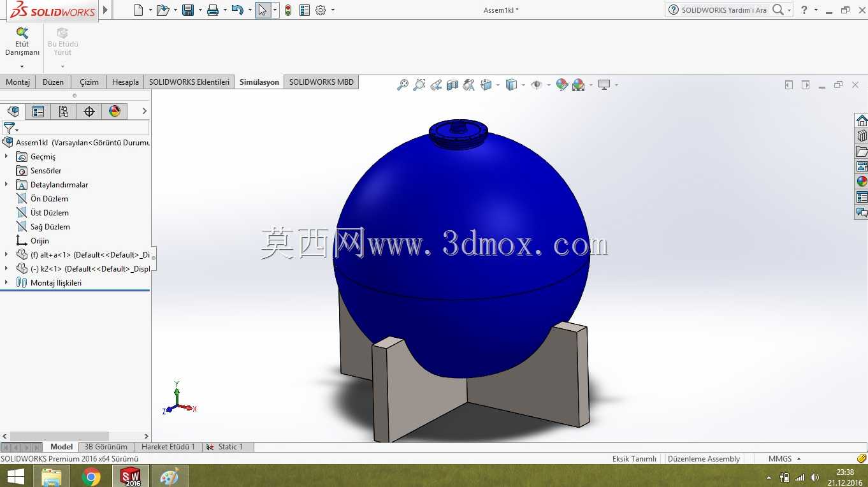Create a new document with the New icon
The height and width of the screenshot is (487, 868).
(138, 10)
